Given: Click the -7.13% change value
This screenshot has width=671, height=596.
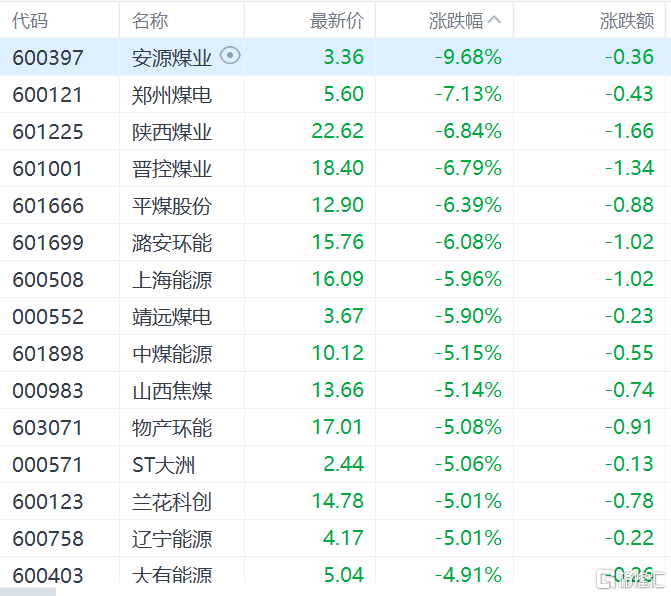Looking at the screenshot, I should pyautogui.click(x=469, y=94).
